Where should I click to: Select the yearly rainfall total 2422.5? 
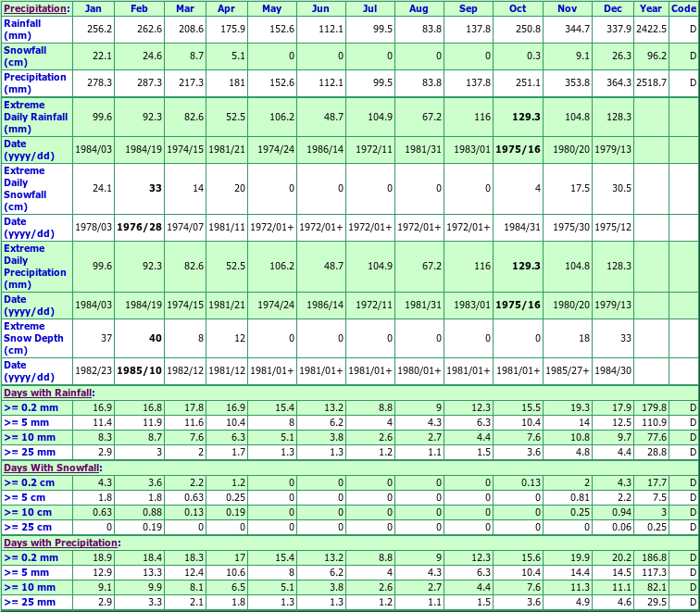click(649, 29)
